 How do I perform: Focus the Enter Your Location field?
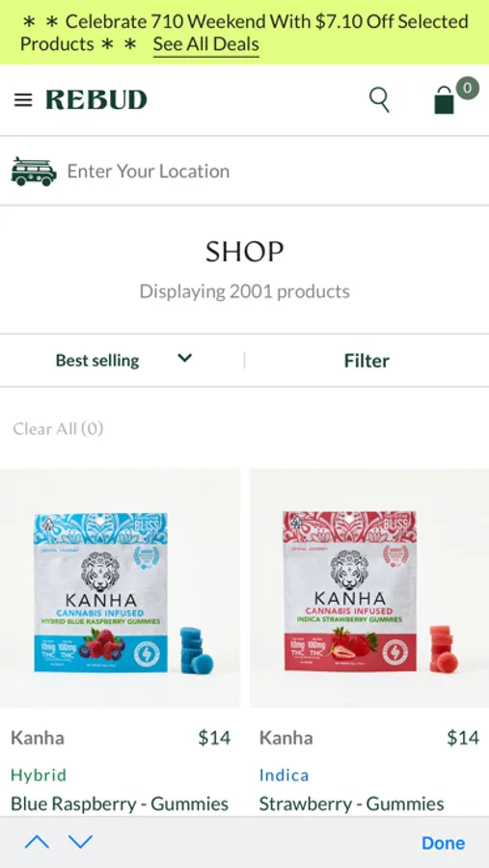coord(244,171)
